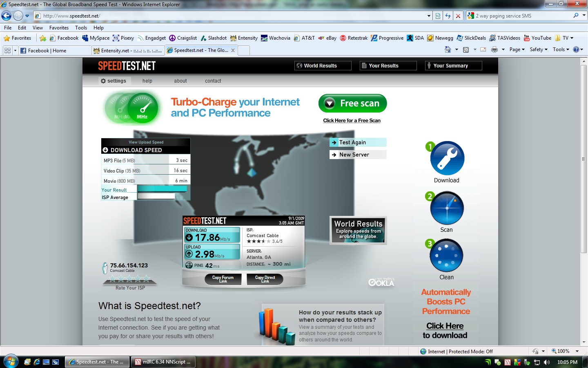Image resolution: width=588 pixels, height=368 pixels.
Task: Click the Add to Favorites Bar icon
Action: click(x=43, y=38)
